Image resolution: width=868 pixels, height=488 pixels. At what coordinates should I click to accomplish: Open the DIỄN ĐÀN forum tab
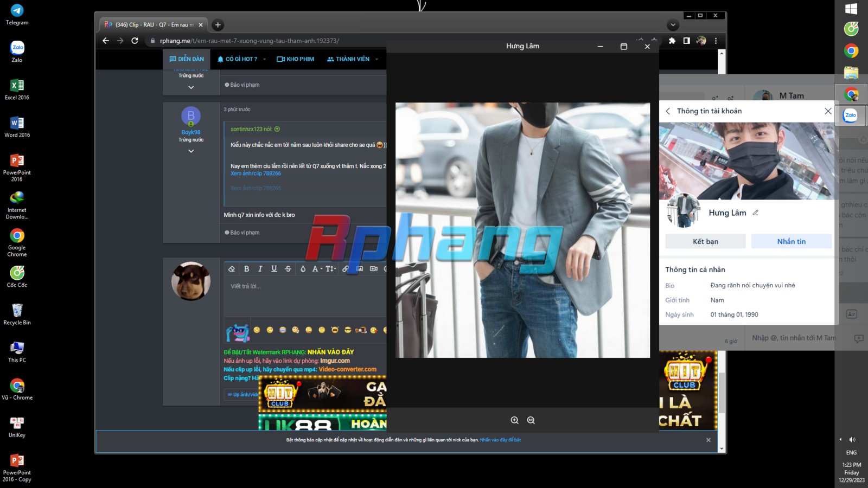tap(187, 59)
